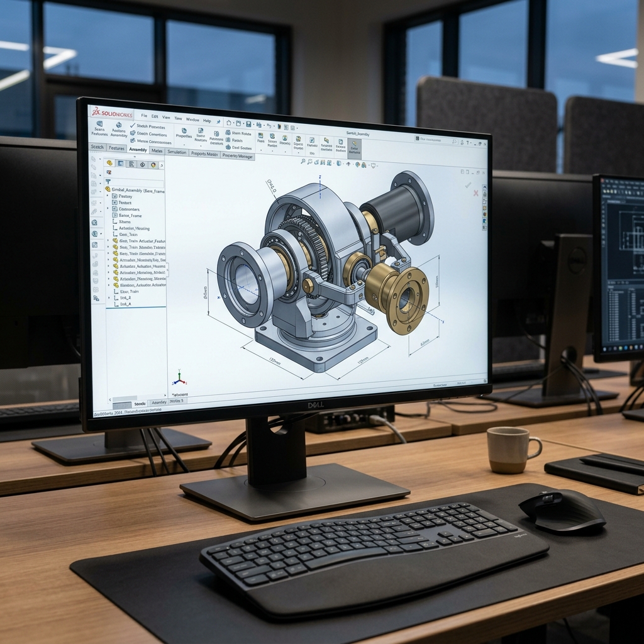
Task: Click the green confirm checkmark in viewport corner
Action: [468, 186]
